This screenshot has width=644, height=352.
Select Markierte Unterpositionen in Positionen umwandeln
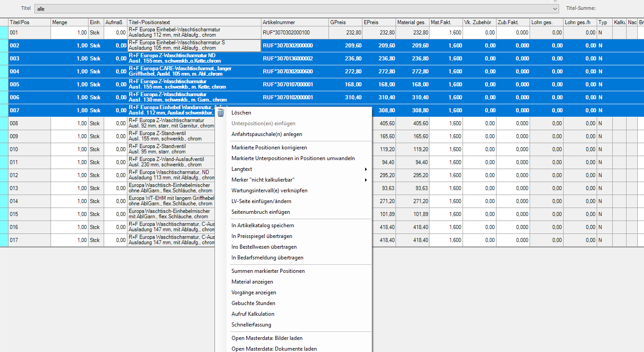coord(293,158)
